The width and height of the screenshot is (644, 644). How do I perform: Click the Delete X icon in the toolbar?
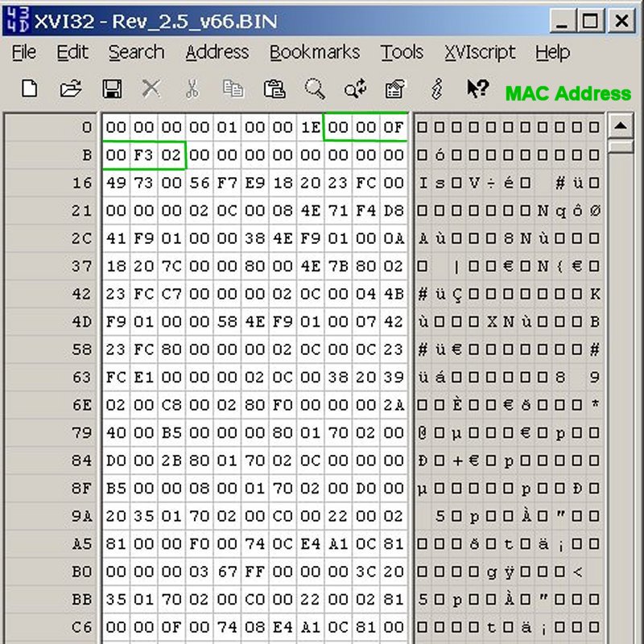pos(151,89)
